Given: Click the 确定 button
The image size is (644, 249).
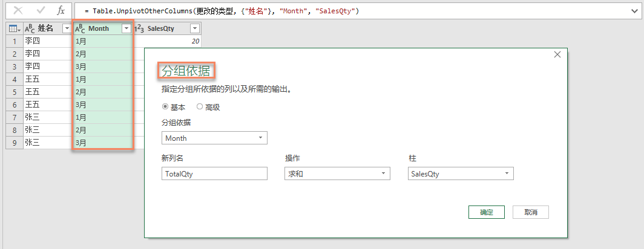Looking at the screenshot, I should click(x=487, y=213).
